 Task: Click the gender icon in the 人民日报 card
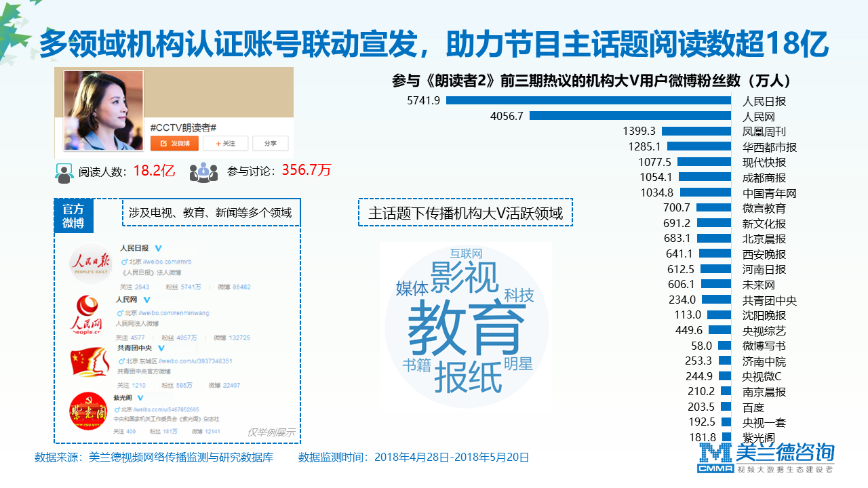[124, 262]
